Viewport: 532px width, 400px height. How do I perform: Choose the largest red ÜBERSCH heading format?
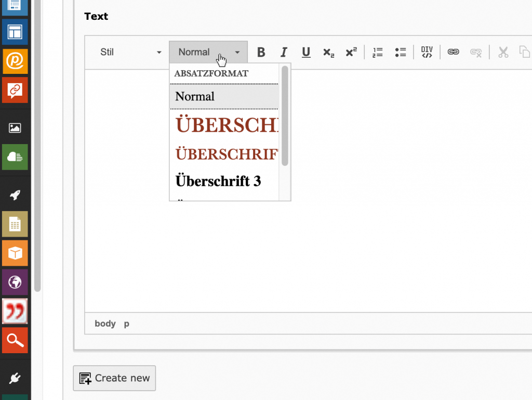pos(224,125)
